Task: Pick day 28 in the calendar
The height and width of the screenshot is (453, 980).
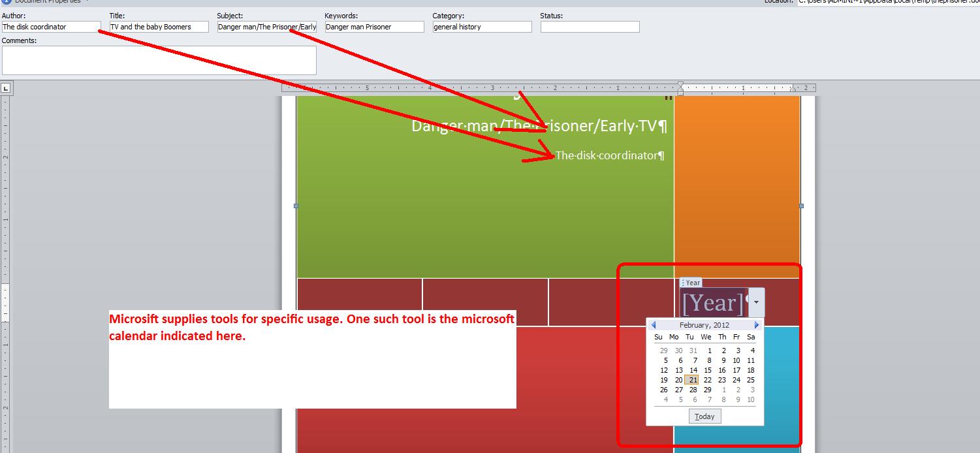Action: tap(692, 390)
